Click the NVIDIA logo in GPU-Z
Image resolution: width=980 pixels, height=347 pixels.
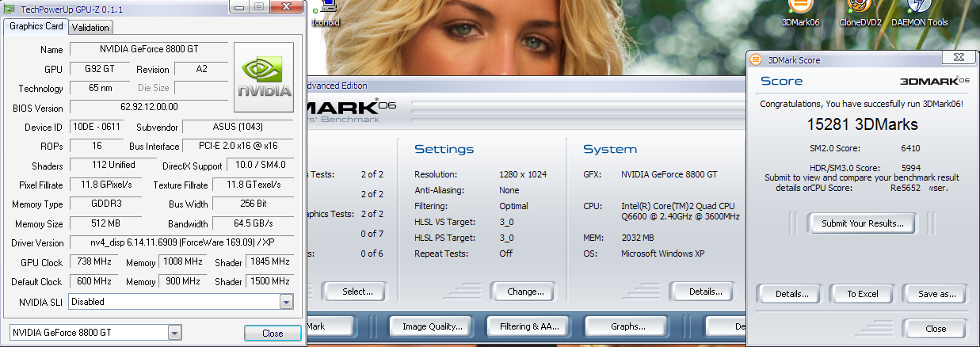(265, 77)
